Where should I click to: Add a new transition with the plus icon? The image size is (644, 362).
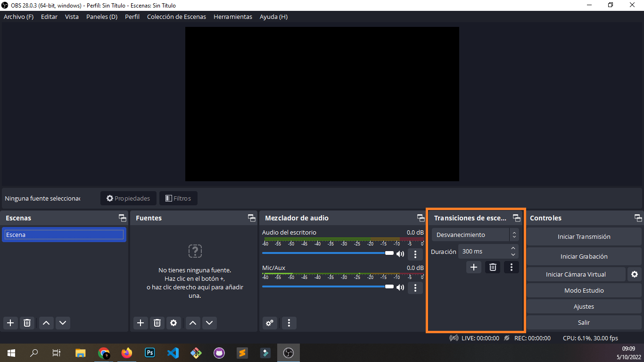point(473,267)
